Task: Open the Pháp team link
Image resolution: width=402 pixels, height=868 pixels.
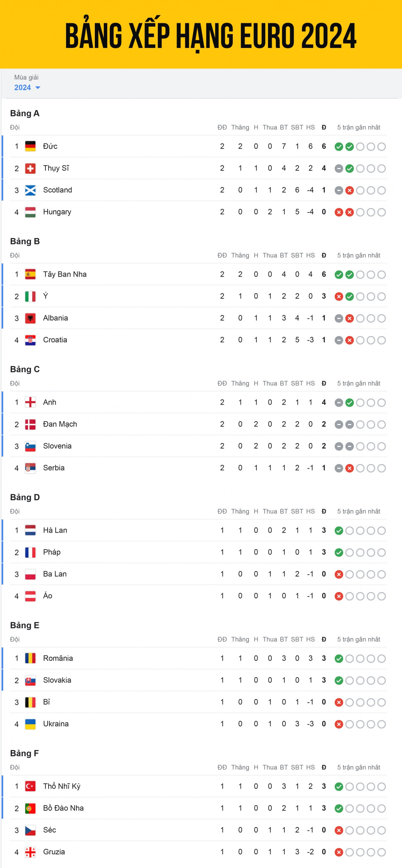Action: pos(52,552)
